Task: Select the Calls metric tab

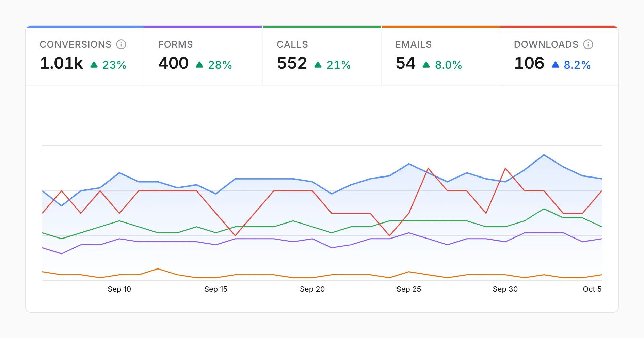Action: pyautogui.click(x=322, y=56)
